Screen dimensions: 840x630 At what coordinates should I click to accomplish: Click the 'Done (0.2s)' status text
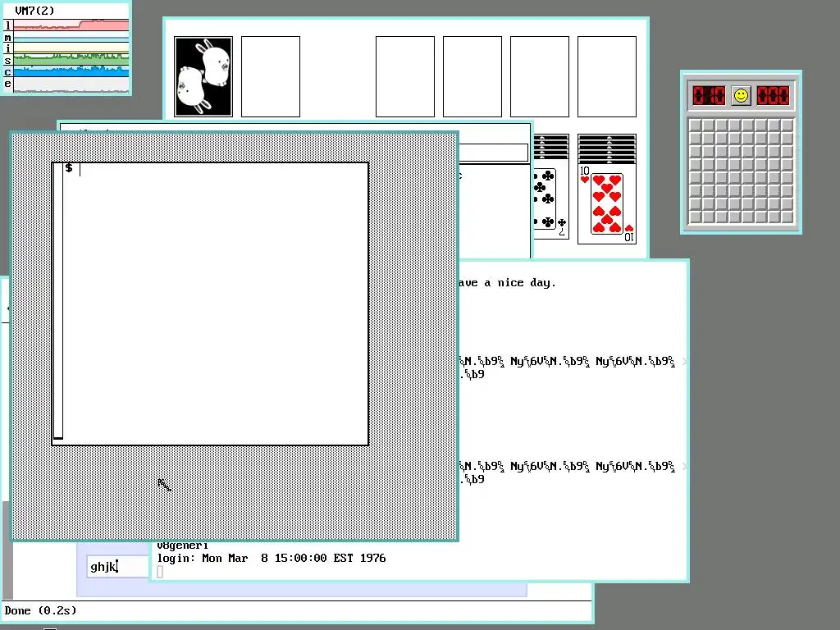[41, 610]
